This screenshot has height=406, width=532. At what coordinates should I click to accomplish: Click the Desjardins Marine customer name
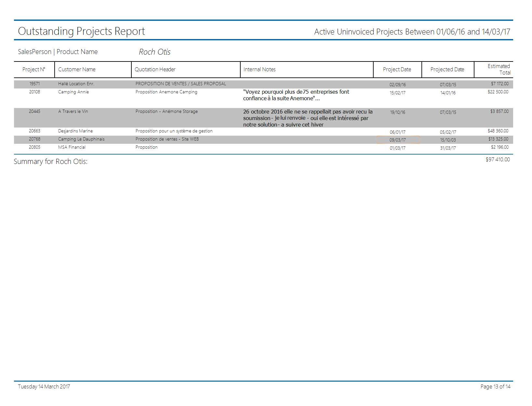click(75, 131)
